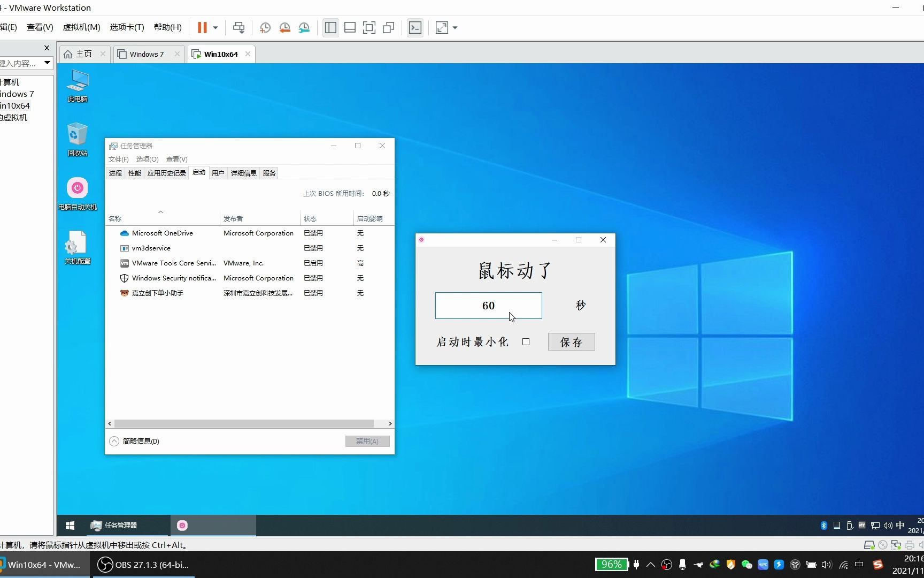Click the guest Bluetooth tray icon

tap(824, 526)
